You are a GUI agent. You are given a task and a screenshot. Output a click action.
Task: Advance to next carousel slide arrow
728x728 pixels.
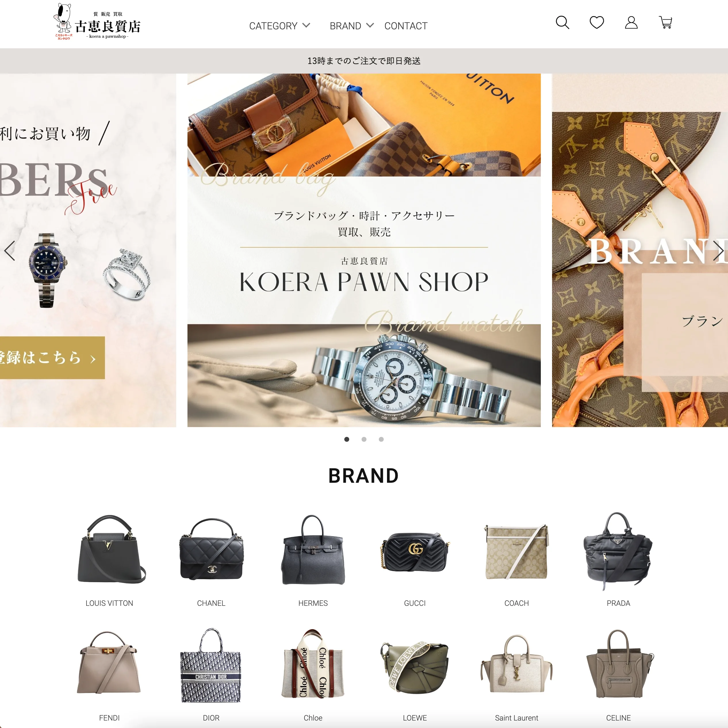coord(718,251)
